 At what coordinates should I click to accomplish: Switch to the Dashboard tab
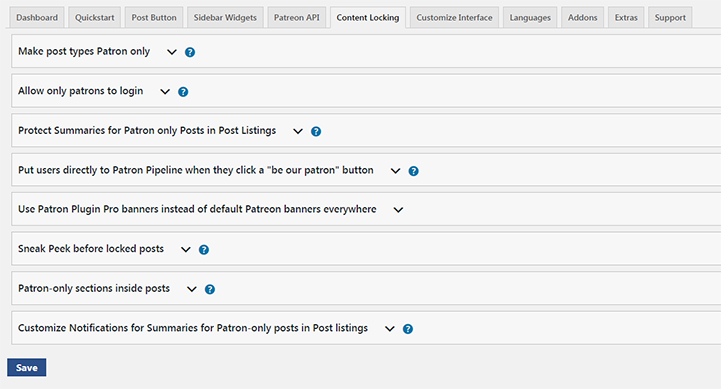coord(37,17)
